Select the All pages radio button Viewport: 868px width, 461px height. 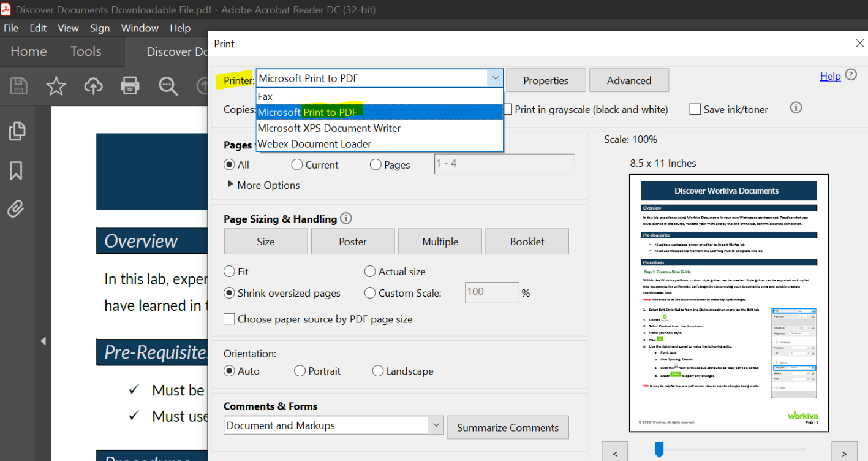click(x=229, y=164)
